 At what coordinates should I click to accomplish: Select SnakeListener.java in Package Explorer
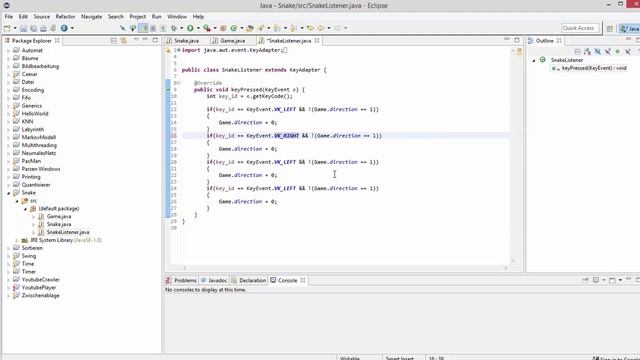[x=68, y=232]
